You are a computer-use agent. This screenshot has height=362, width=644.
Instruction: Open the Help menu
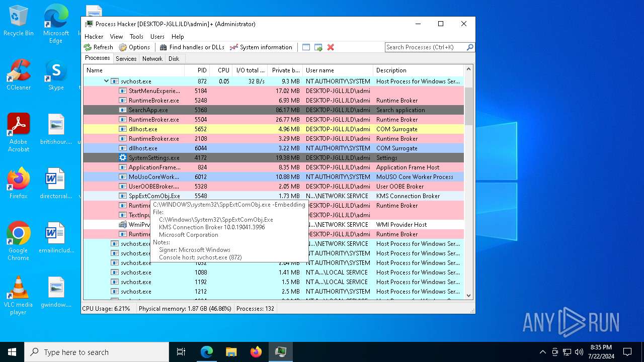pyautogui.click(x=178, y=37)
